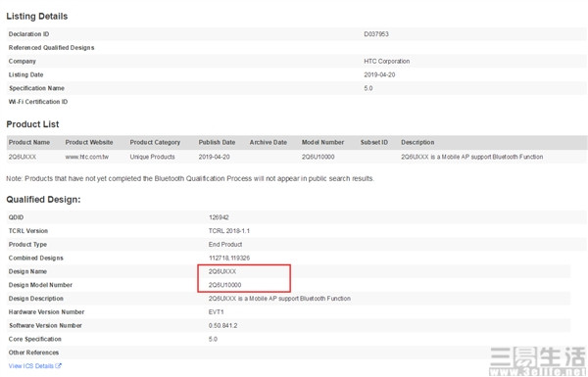Open the View ICS Details link
This screenshot has width=588, height=377.
coord(35,366)
